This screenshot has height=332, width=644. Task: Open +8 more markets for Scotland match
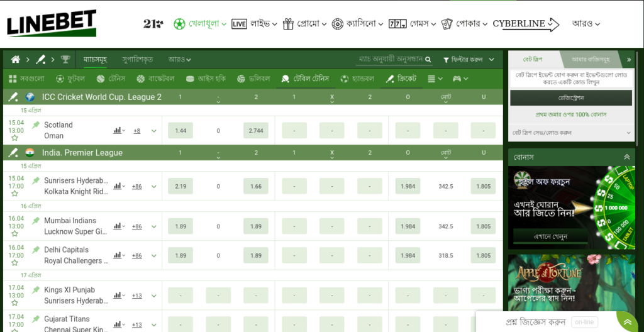136,131
